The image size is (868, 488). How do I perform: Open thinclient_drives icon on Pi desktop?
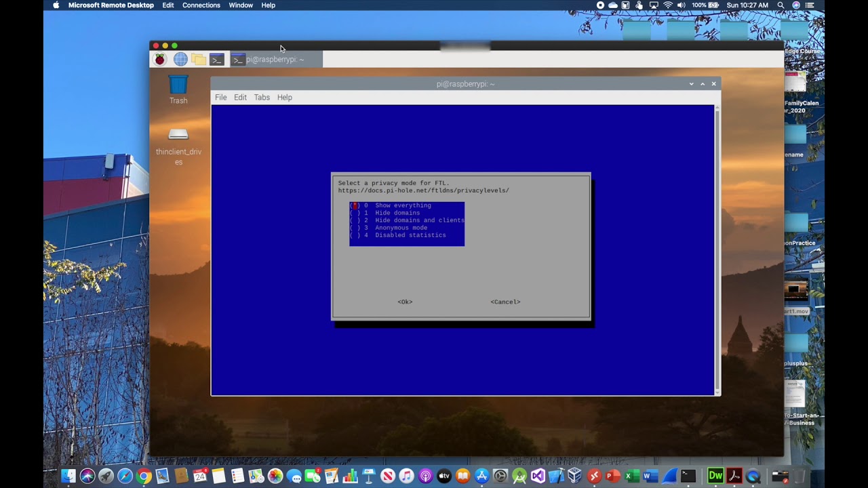click(x=178, y=146)
